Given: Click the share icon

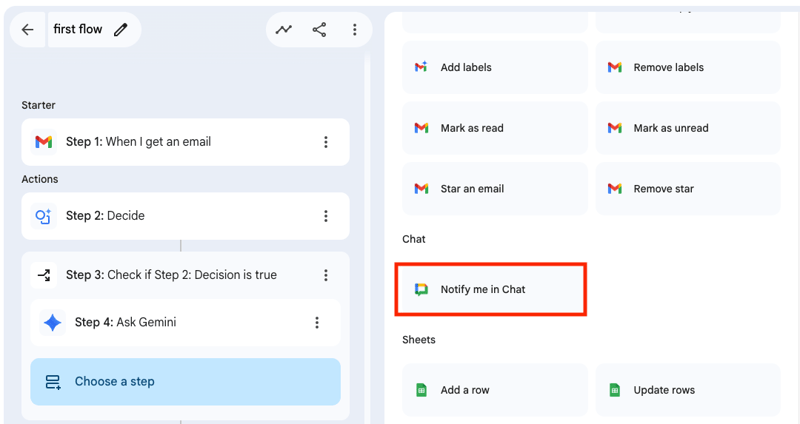Looking at the screenshot, I should pos(319,30).
